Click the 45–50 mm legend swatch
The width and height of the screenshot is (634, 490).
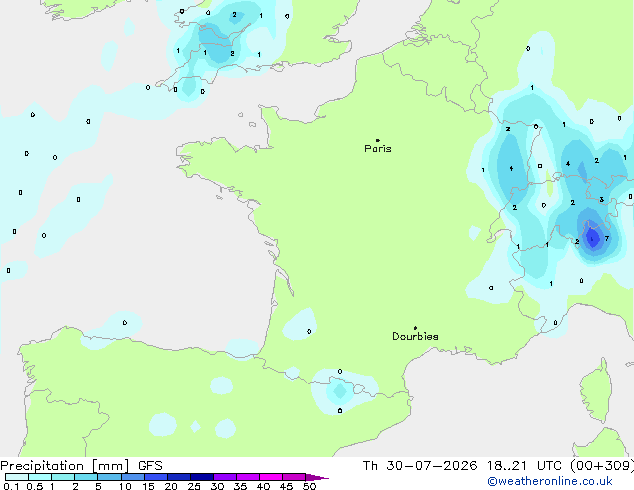294,477
